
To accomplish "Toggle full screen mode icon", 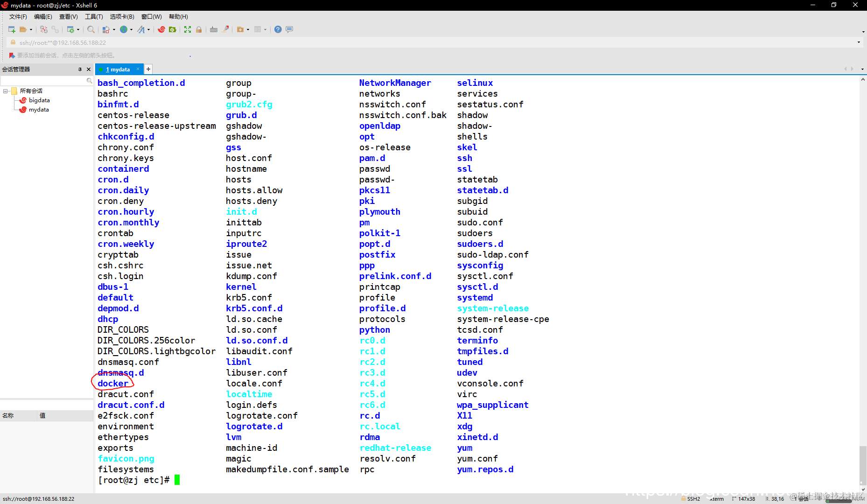I will (x=188, y=29).
